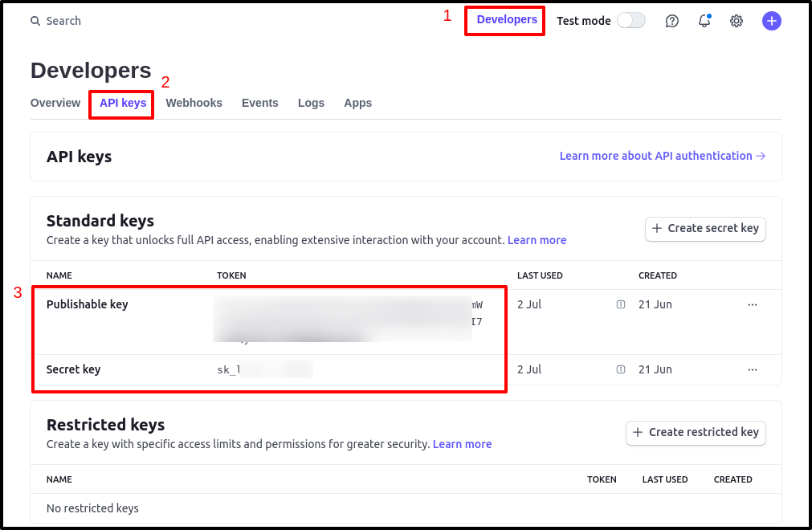
Task: Click info icon in Secret key row
Action: (620, 369)
